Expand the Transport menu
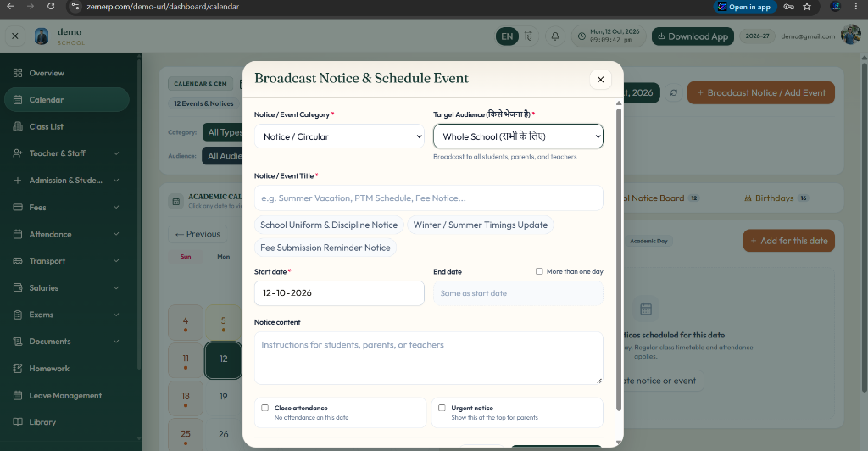This screenshot has width=868, height=451. [66, 260]
